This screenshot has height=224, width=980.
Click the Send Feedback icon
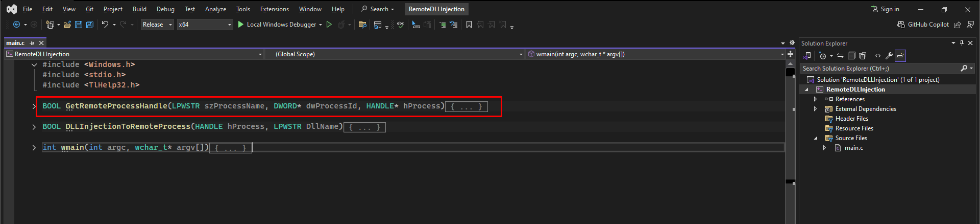point(970,25)
